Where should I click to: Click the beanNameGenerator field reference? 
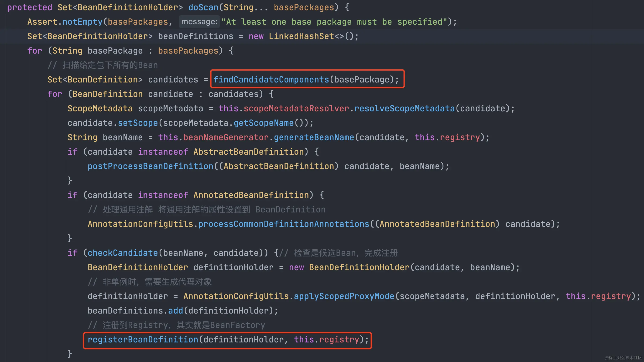(226, 137)
